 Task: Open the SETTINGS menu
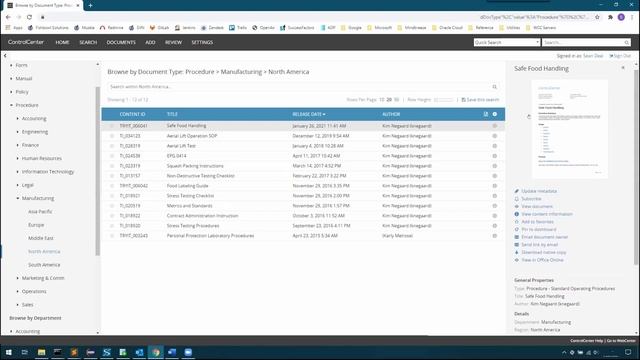pos(202,42)
